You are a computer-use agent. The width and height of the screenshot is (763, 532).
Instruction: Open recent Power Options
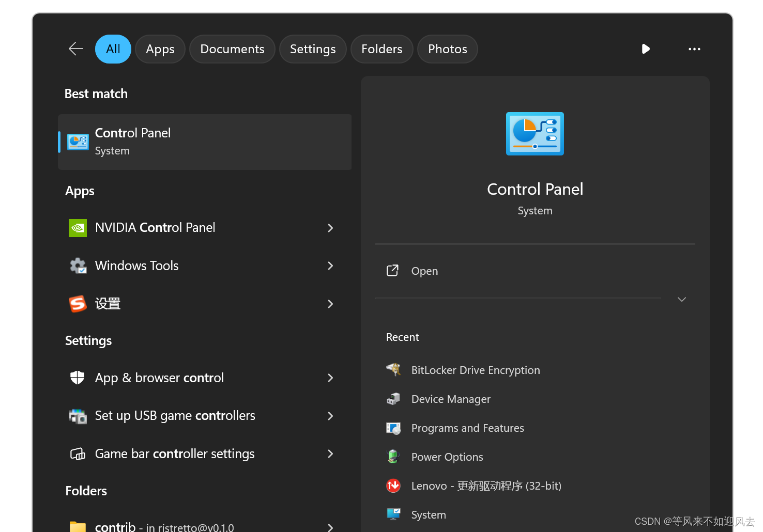pyautogui.click(x=447, y=457)
